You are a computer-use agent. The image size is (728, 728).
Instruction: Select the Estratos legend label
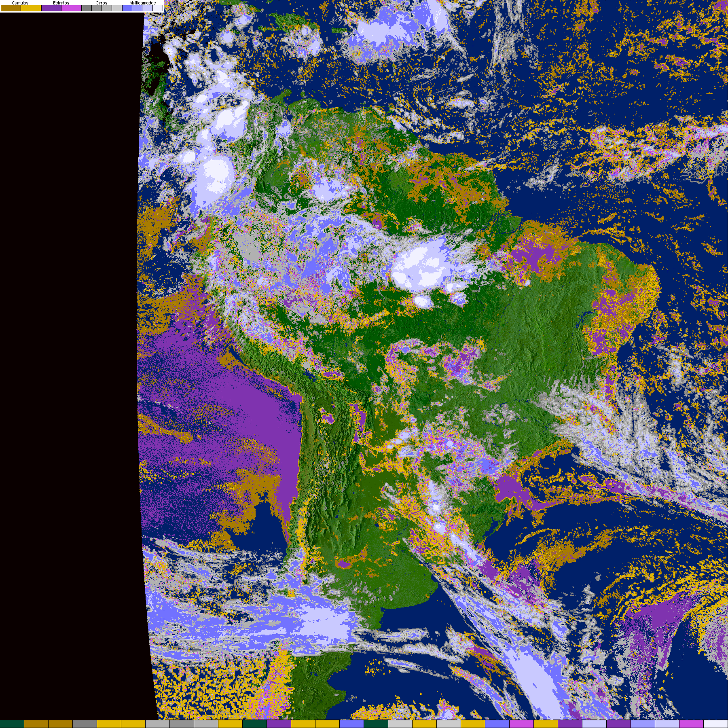pos(61,3)
